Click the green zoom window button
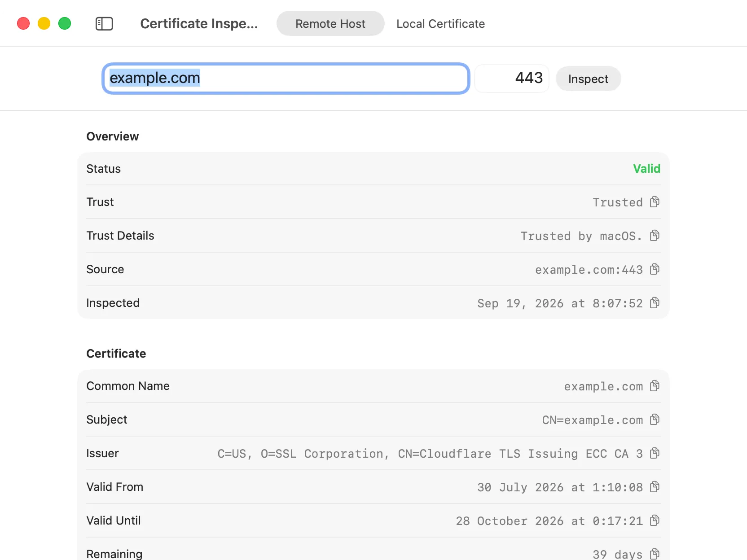Screen dimensions: 747x560 pos(65,23)
